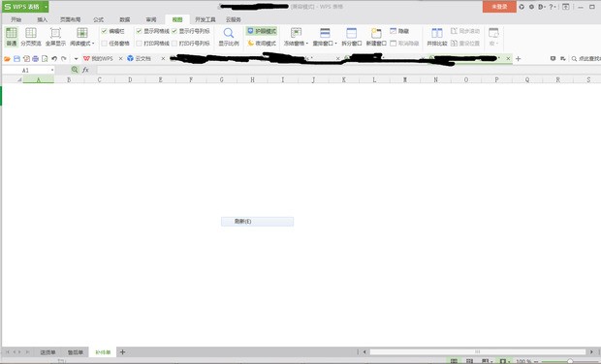Screen dimensions: 601x364
Task: Click the search command box (点此查找)
Action: [585, 58]
